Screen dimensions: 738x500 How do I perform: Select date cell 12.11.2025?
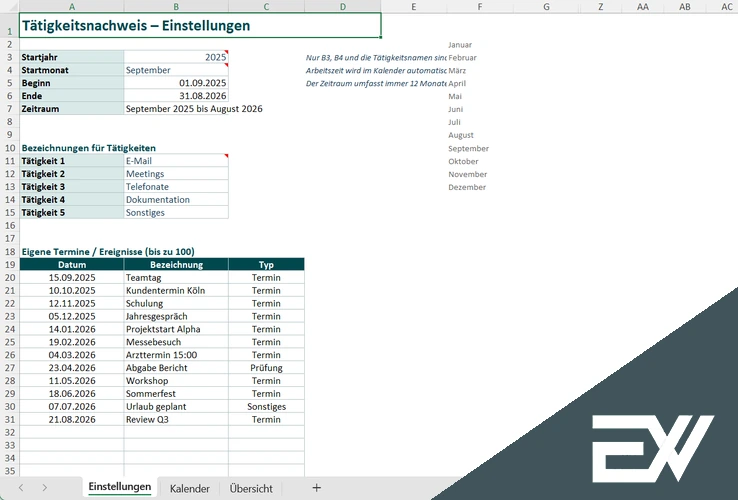pyautogui.click(x=72, y=303)
